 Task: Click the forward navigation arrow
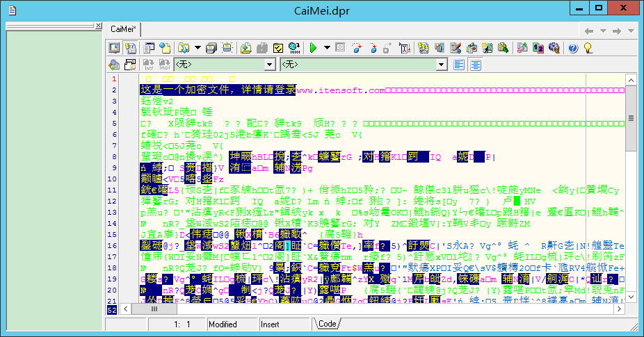(x=616, y=31)
